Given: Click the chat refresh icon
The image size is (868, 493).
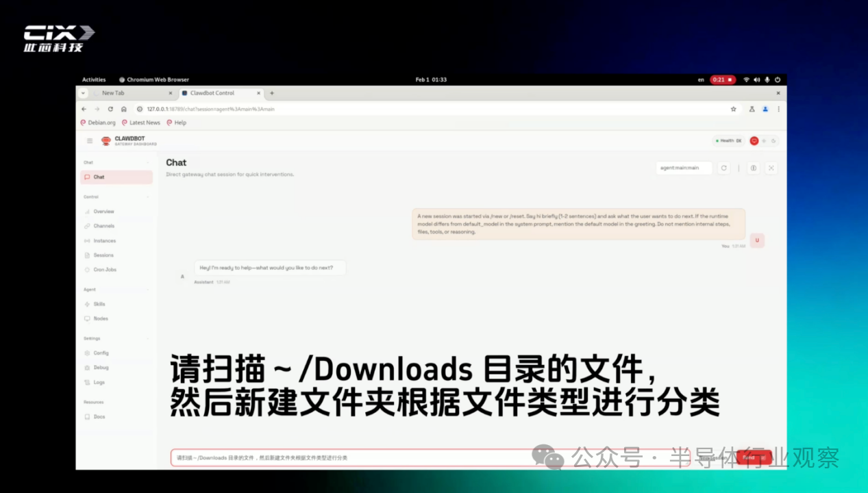Looking at the screenshot, I should click(723, 168).
